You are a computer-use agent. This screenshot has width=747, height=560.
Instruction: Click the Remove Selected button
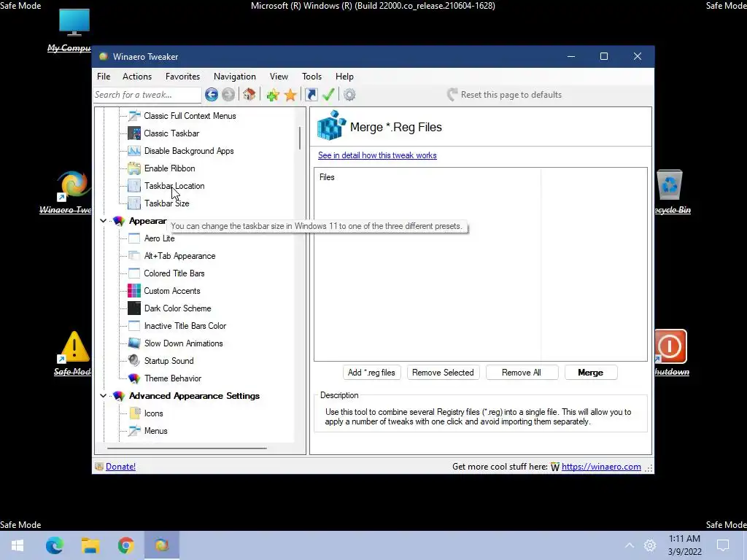(x=443, y=373)
